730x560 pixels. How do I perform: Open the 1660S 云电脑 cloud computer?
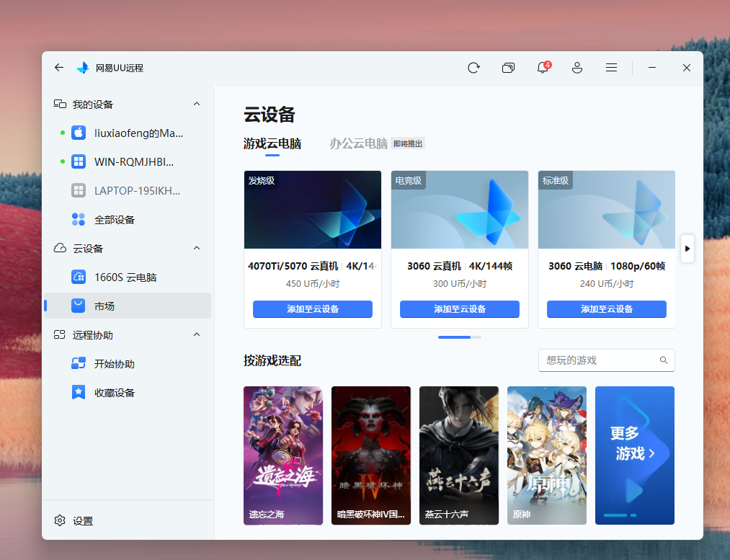point(128,277)
